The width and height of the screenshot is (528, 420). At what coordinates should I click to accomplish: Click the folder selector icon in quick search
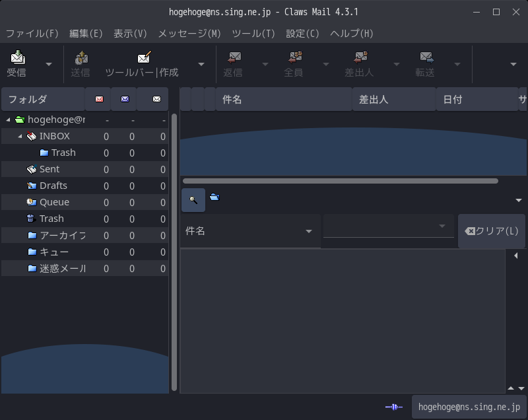tap(214, 197)
